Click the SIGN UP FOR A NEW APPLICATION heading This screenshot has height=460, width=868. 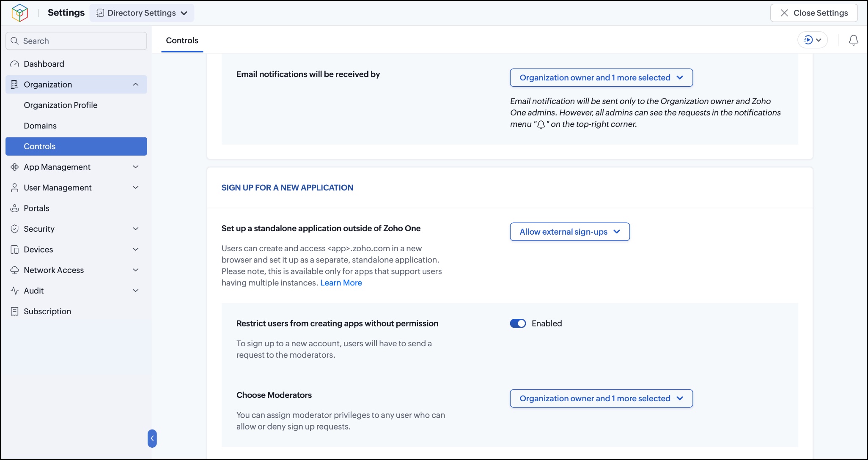(x=287, y=188)
